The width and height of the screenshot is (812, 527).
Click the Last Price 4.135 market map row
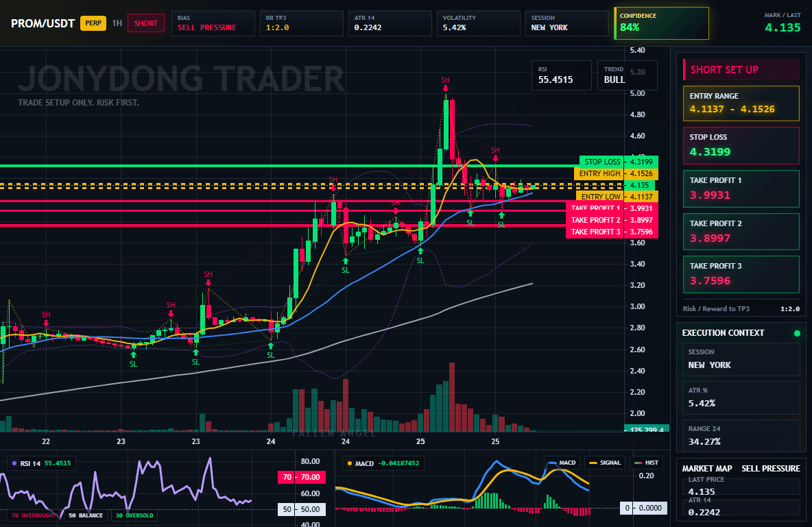(741, 486)
